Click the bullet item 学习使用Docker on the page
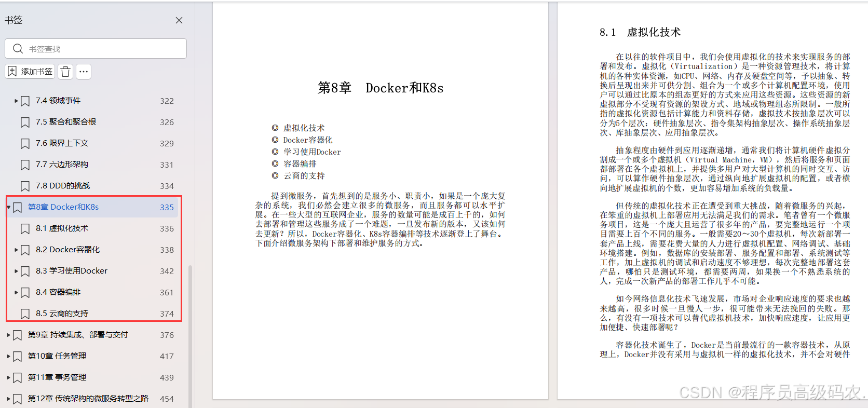The image size is (868, 408). click(312, 152)
